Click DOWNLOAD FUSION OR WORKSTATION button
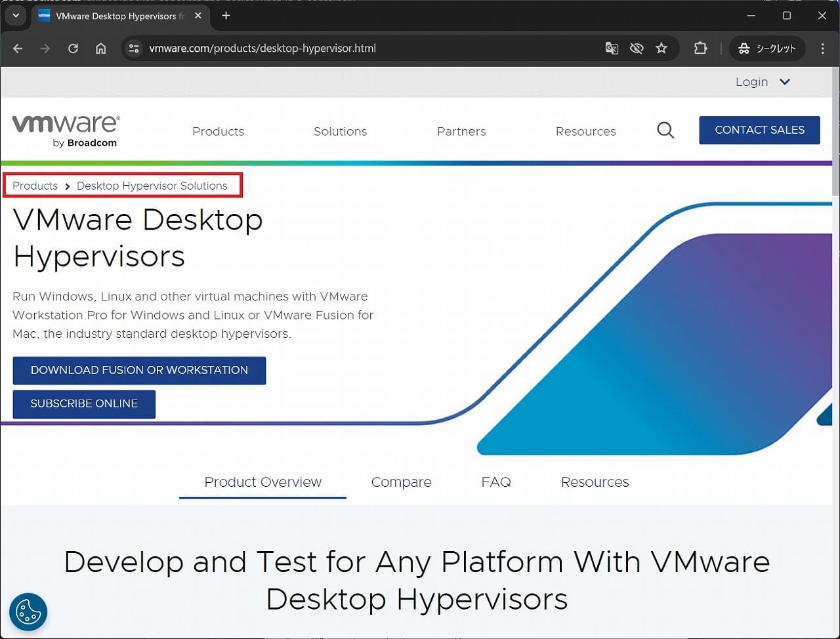840x639 pixels. coord(139,371)
